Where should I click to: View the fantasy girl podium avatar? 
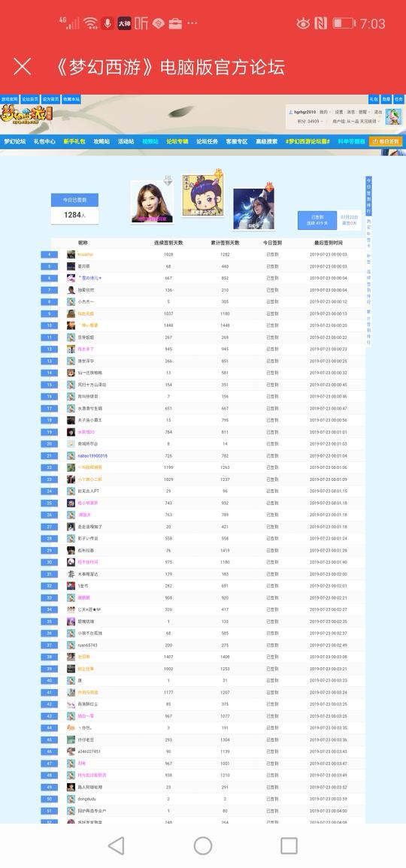click(x=253, y=209)
